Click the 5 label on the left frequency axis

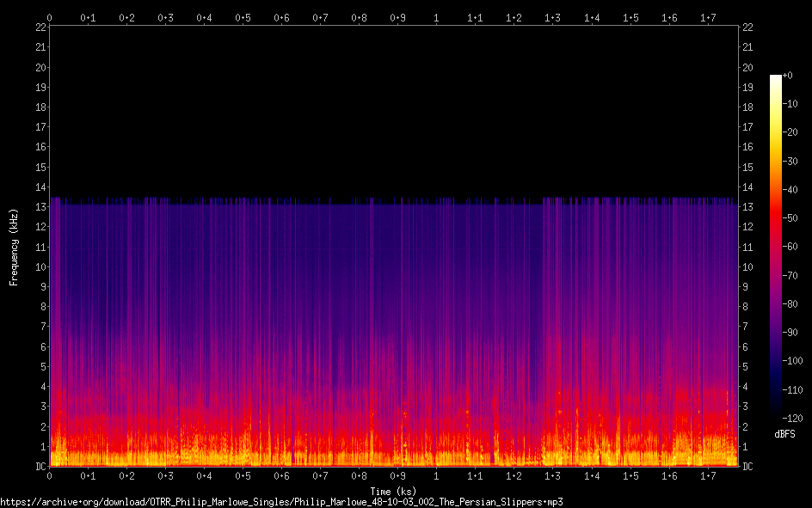coord(42,367)
